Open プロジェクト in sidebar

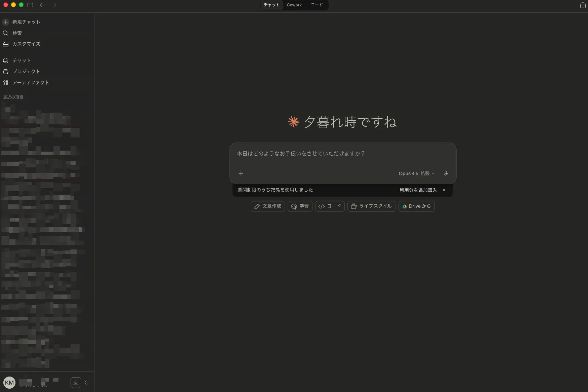point(22,72)
